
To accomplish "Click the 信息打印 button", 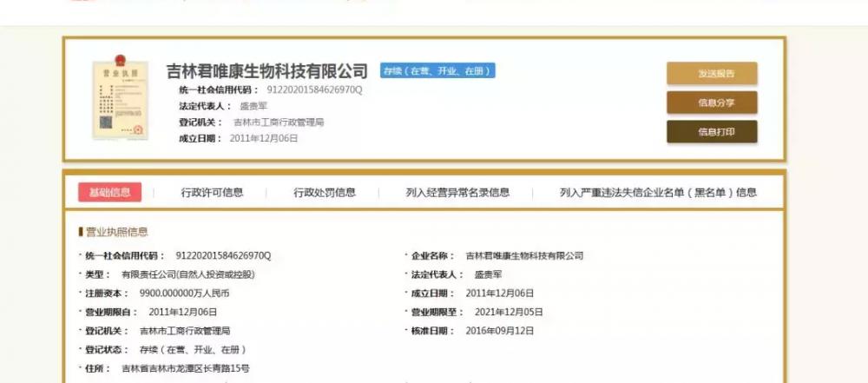I will point(712,132).
